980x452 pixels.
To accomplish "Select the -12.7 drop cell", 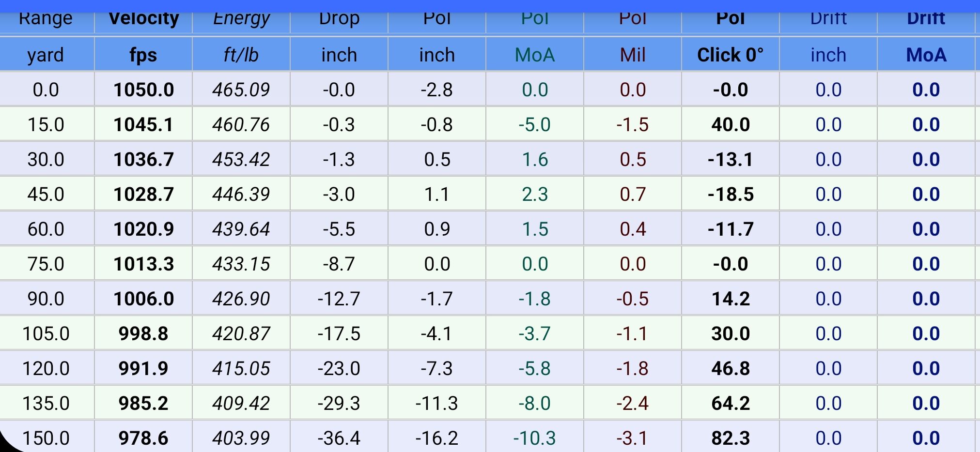I will (339, 299).
